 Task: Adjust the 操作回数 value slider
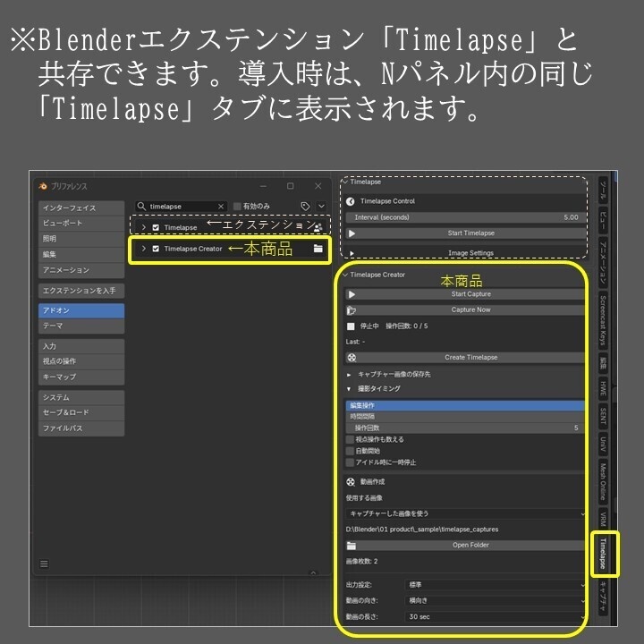click(465, 428)
